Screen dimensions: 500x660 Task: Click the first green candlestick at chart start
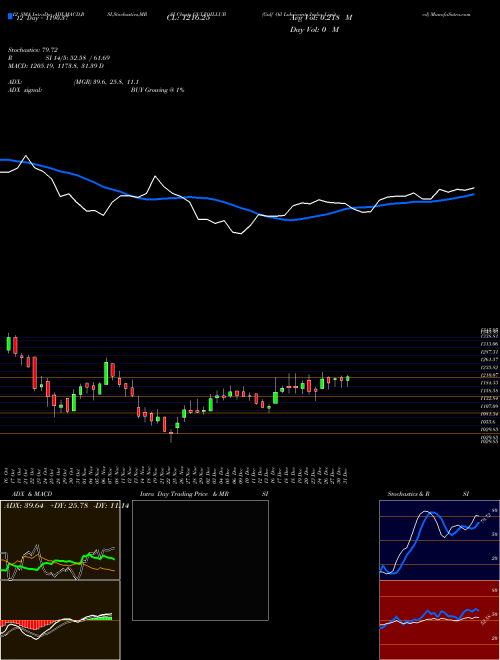pos(8,343)
